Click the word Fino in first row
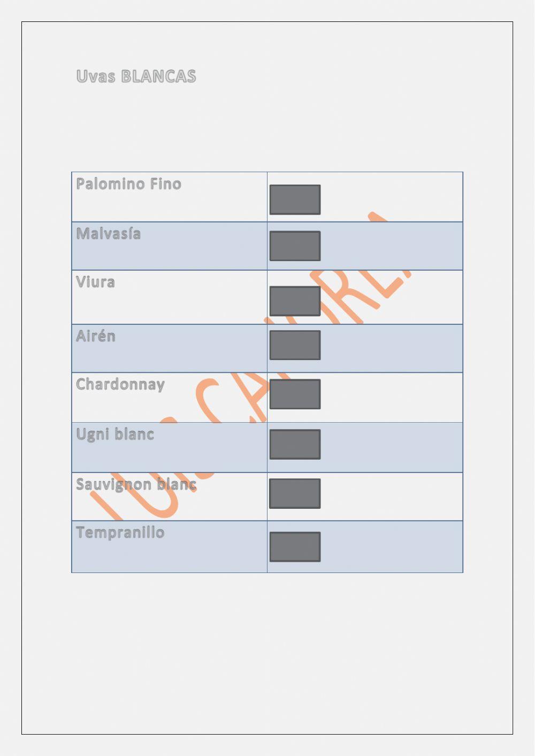 click(165, 184)
